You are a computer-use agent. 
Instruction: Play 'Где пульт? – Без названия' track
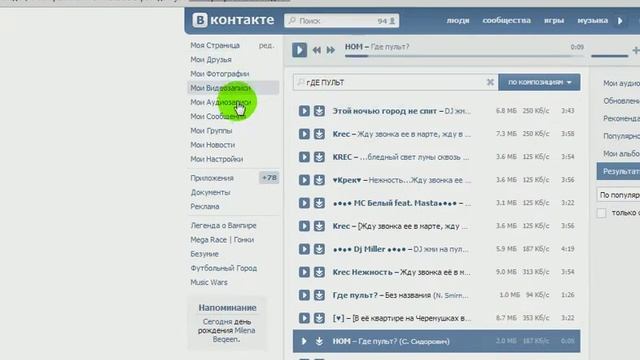[304, 295]
